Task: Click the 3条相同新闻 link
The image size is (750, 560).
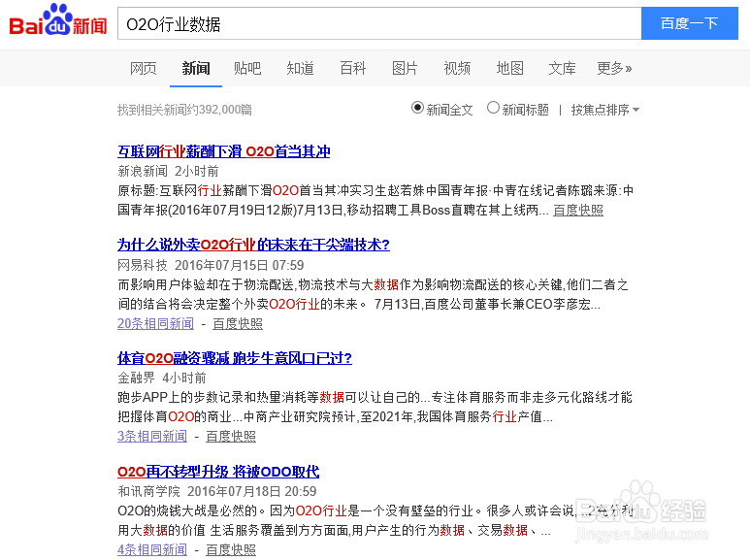Action: coord(152,436)
